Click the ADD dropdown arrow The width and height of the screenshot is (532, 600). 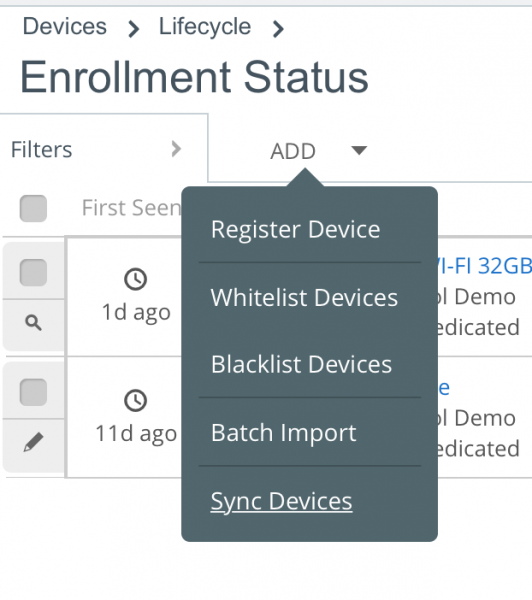(x=359, y=150)
